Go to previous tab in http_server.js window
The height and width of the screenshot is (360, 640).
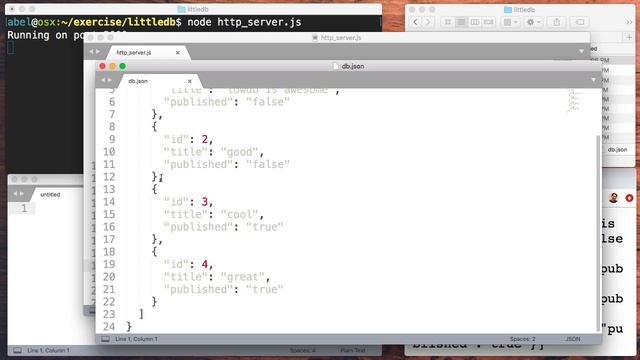[x=91, y=51]
